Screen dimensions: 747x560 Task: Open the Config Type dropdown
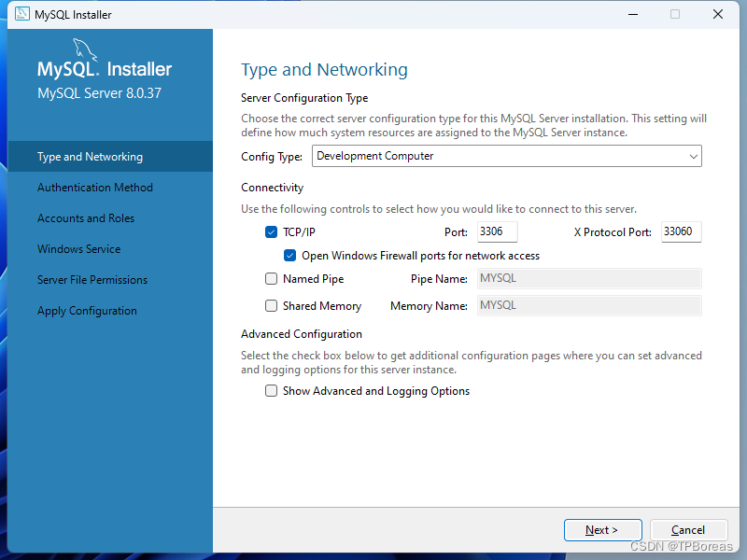pyautogui.click(x=506, y=156)
